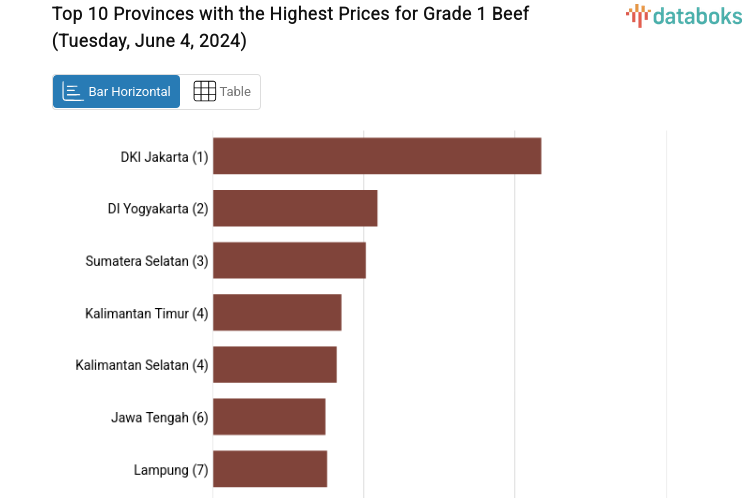Click the databoks logo bars icon
Viewport: 753px width, 498px height.
[x=637, y=15]
